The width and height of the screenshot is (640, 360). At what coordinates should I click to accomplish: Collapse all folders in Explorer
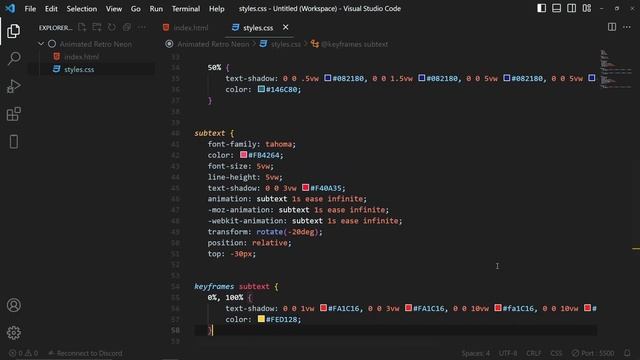127,27
